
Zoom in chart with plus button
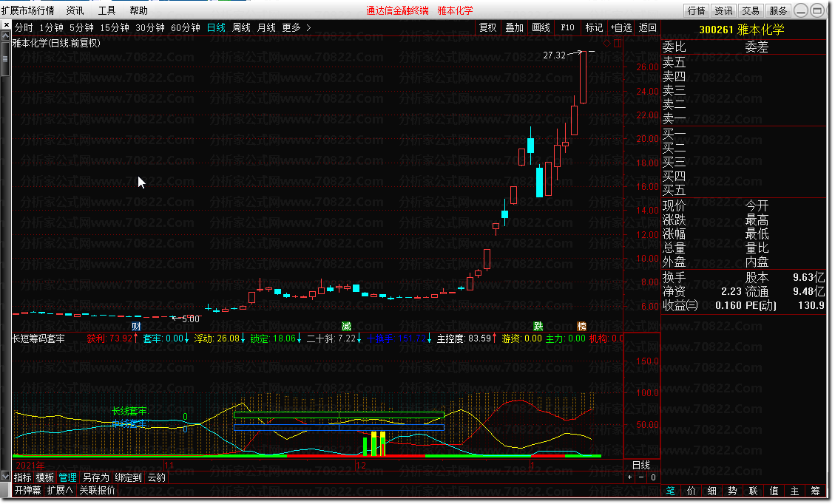(630, 477)
